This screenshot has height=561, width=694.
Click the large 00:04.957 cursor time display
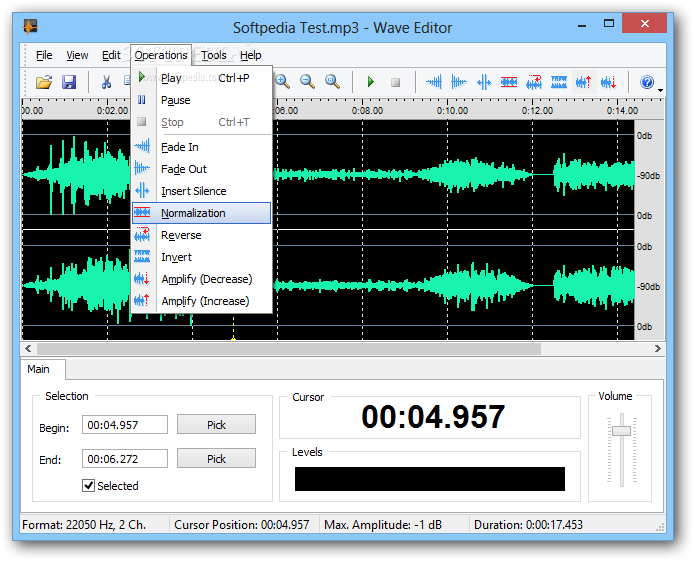(433, 417)
